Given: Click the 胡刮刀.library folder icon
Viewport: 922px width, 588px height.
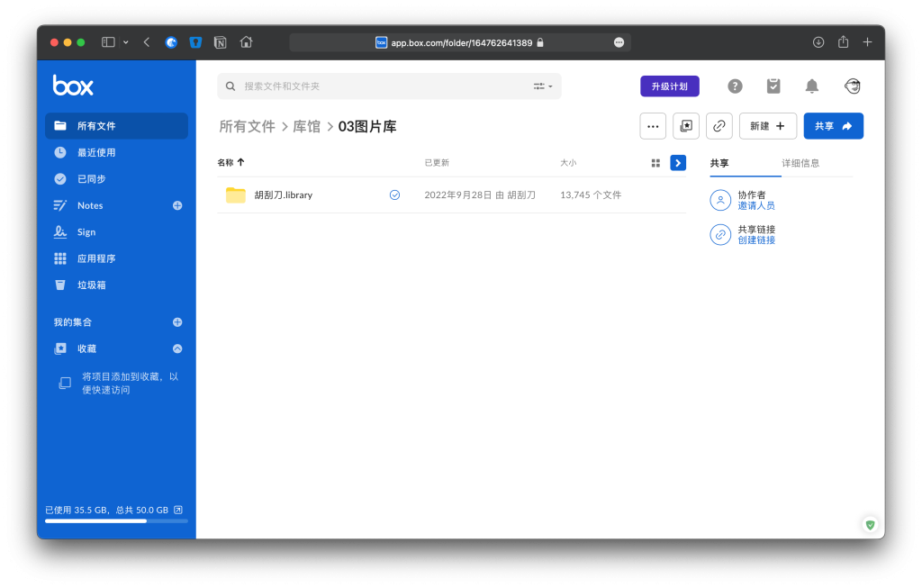Looking at the screenshot, I should pos(236,194).
